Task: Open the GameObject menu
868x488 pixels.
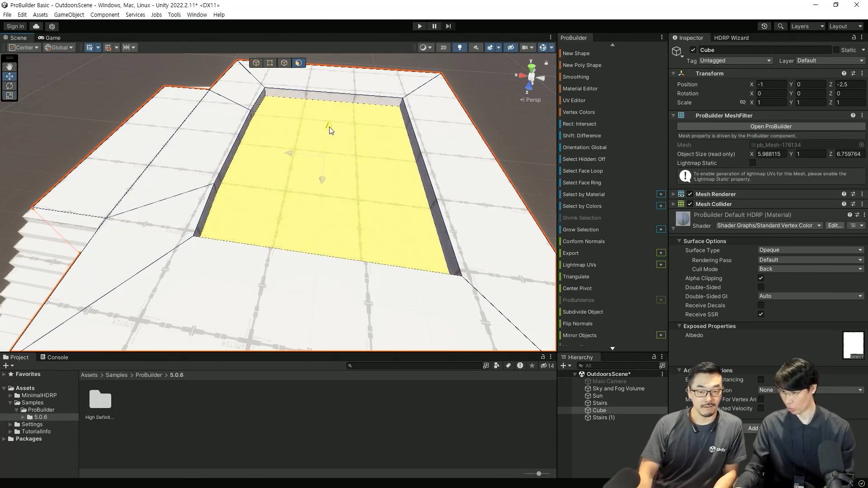Action: (x=69, y=14)
